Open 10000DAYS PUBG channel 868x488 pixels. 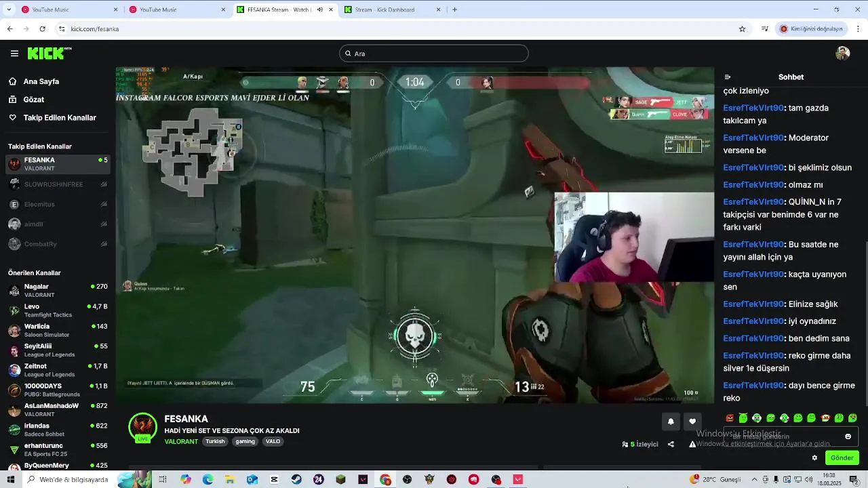tap(58, 390)
